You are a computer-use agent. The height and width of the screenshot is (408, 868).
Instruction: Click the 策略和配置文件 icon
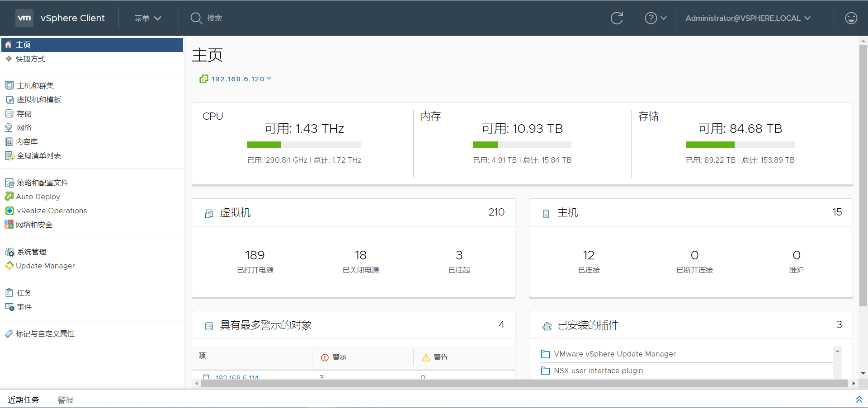tap(9, 183)
